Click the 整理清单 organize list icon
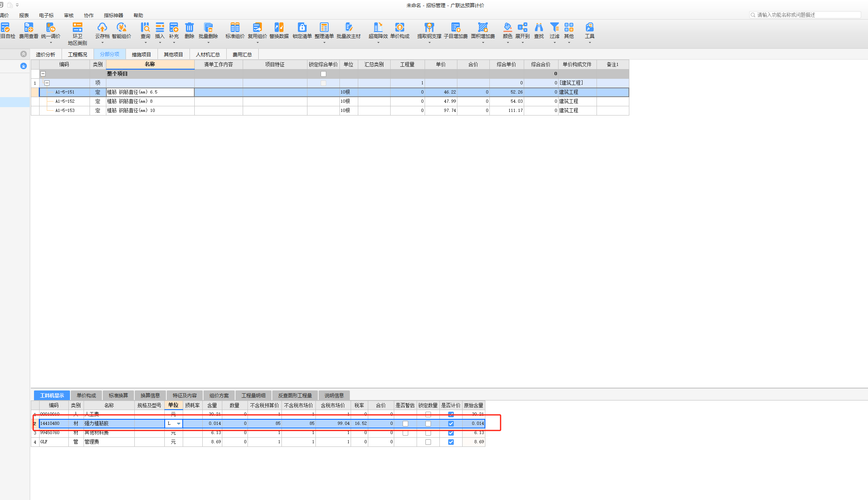The width and height of the screenshot is (868, 500). tap(324, 27)
